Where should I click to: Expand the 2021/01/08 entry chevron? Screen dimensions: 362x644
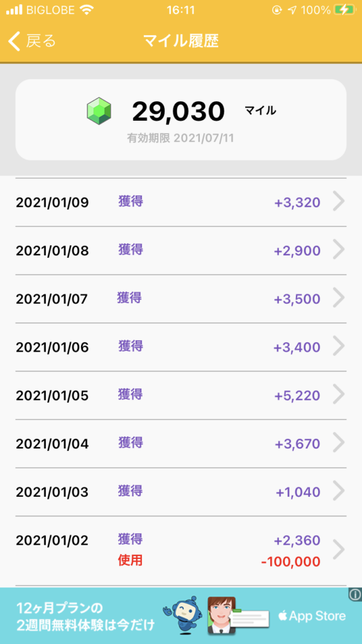click(339, 250)
